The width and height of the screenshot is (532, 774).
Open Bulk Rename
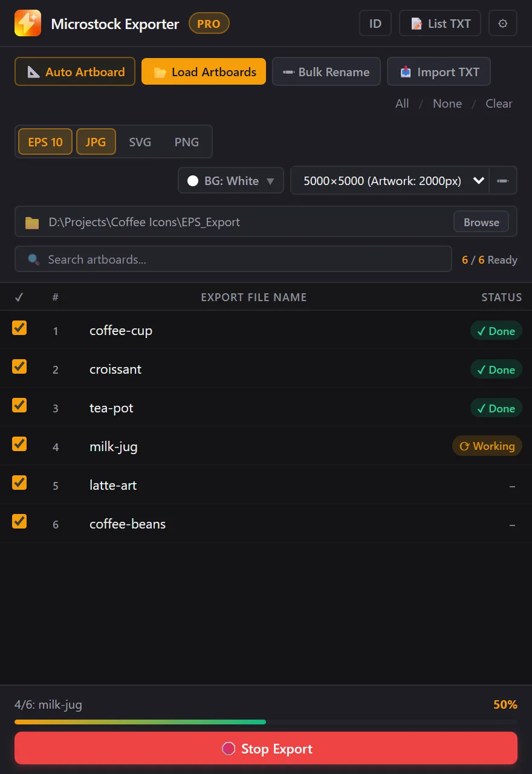click(326, 72)
